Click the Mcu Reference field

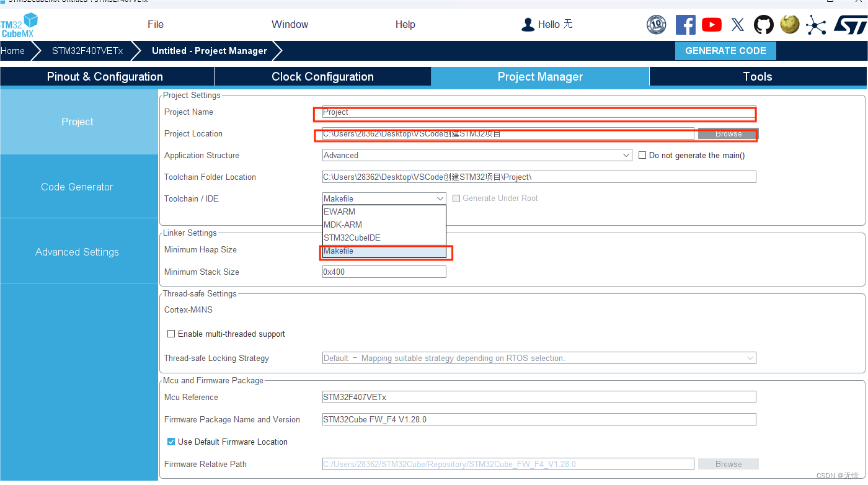coord(539,397)
